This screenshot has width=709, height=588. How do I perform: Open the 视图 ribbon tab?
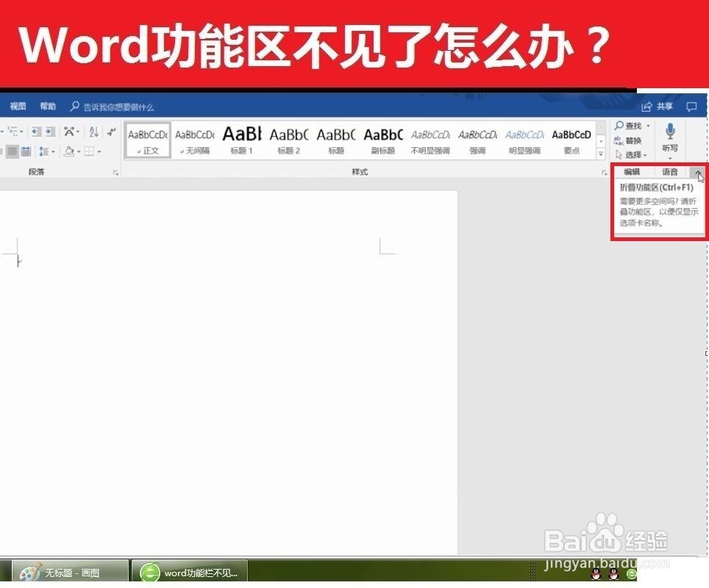(18, 107)
